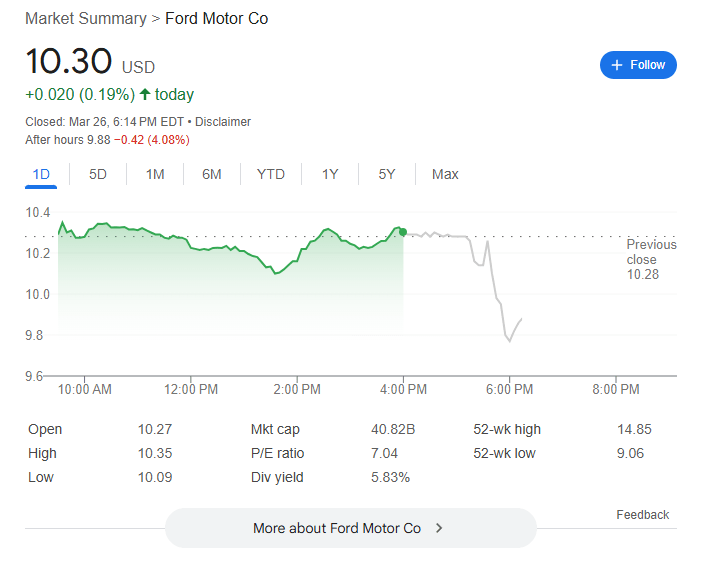Click the plus icon on Follow button

point(617,65)
